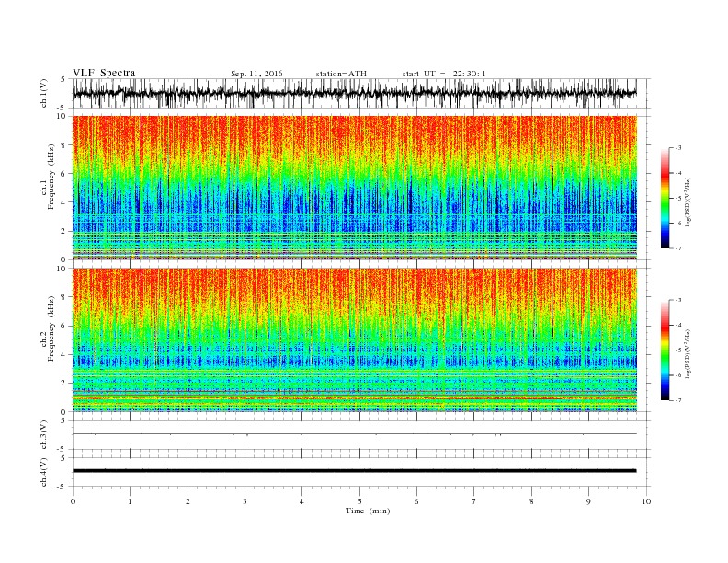728x563 pixels.
Task: Click the log(PSD) label next to ch.2 colorbar
Action: [x=687, y=354]
